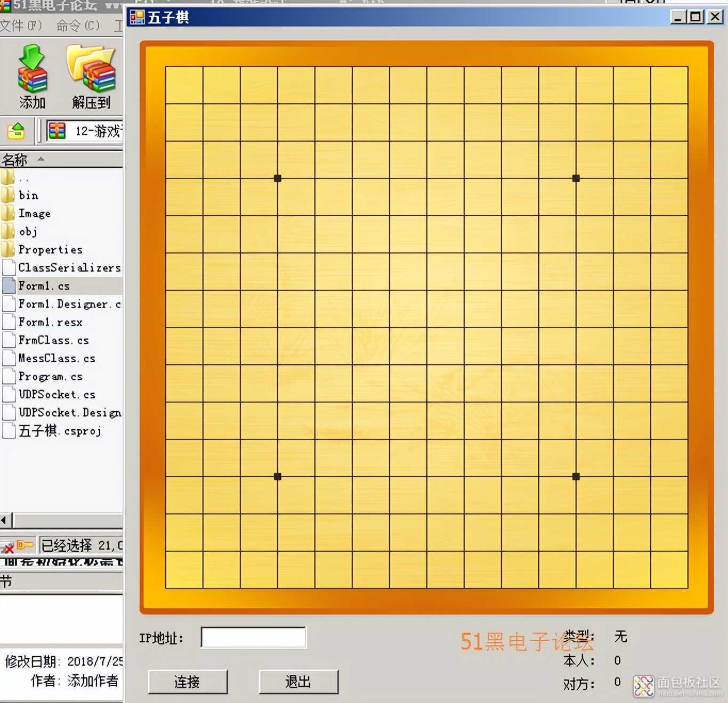Click the bottom-right star point on the board
Viewport: 728px width, 703px height.
[576, 477]
